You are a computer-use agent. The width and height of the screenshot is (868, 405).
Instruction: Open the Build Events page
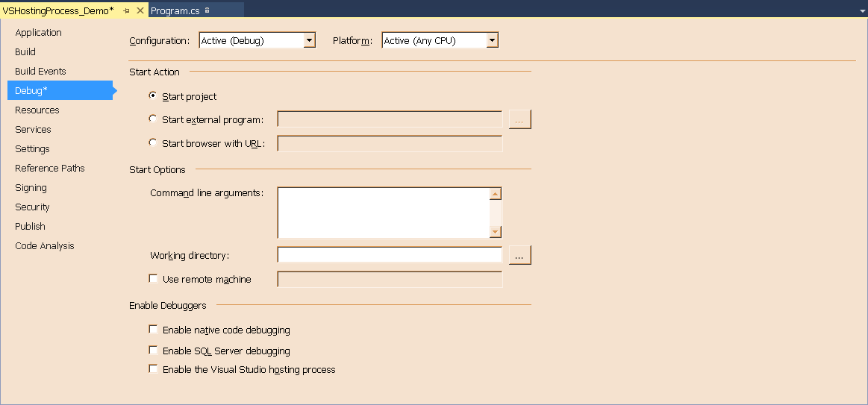(40, 72)
